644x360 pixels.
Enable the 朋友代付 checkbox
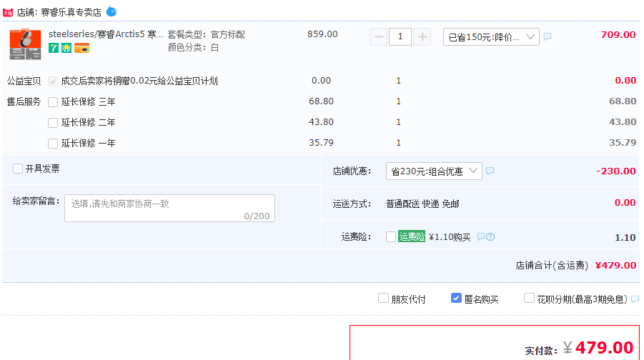click(383, 299)
